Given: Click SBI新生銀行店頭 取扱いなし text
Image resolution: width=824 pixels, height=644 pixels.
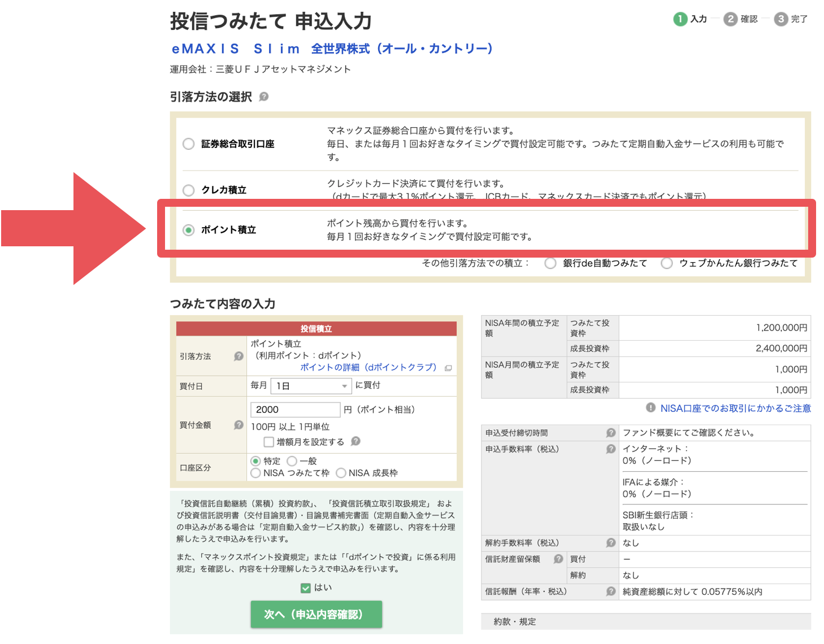Looking at the screenshot, I should pyautogui.click(x=658, y=521).
